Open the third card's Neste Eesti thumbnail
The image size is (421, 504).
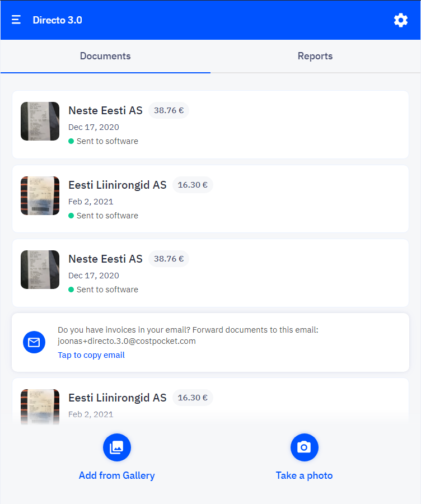pyautogui.click(x=40, y=270)
